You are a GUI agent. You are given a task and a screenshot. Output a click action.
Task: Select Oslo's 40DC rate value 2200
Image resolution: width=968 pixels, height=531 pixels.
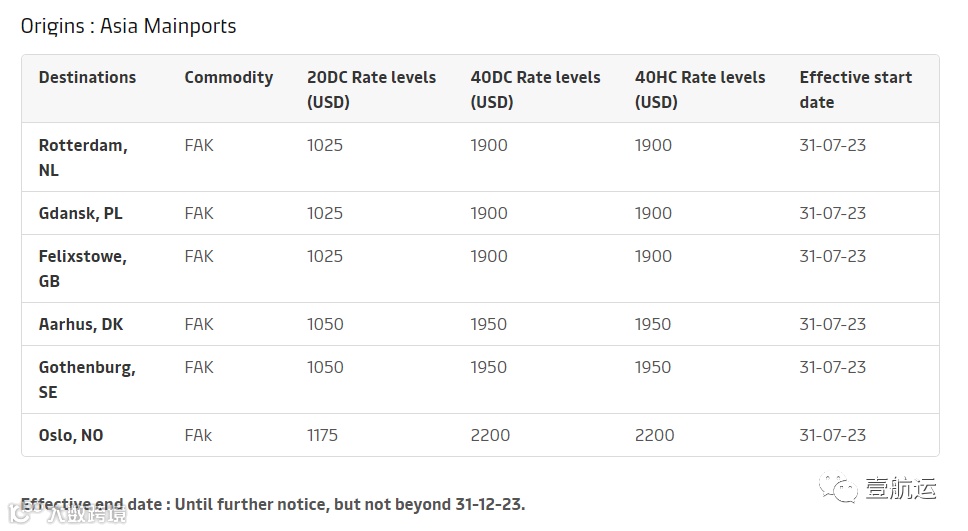tap(490, 435)
